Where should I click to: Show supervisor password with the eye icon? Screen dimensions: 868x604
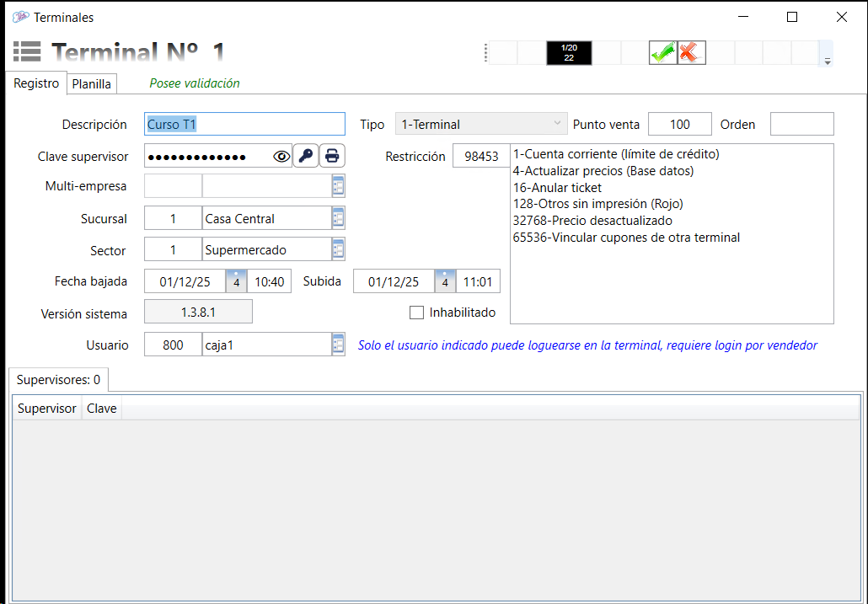coord(281,156)
